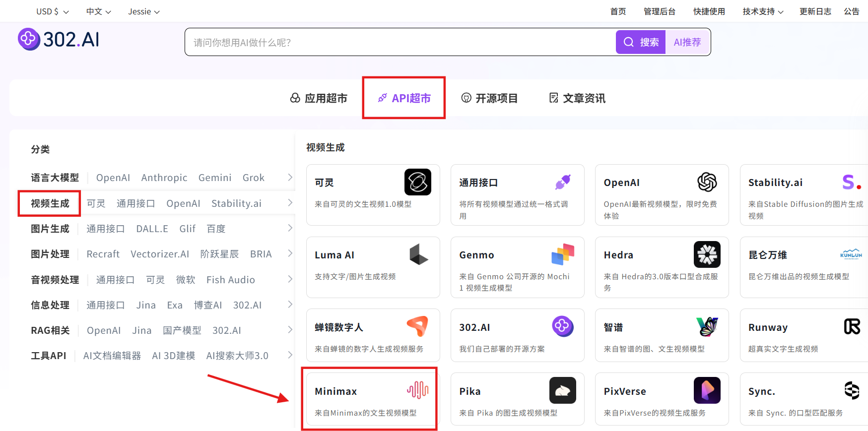Open the Minimax card title

tap(336, 391)
